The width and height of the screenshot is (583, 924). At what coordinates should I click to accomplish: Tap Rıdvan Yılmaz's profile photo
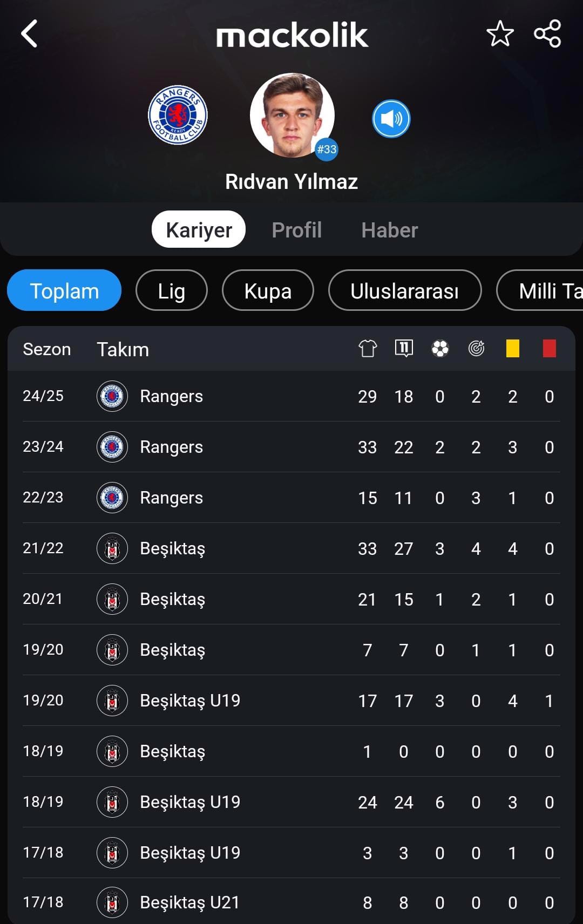292,115
